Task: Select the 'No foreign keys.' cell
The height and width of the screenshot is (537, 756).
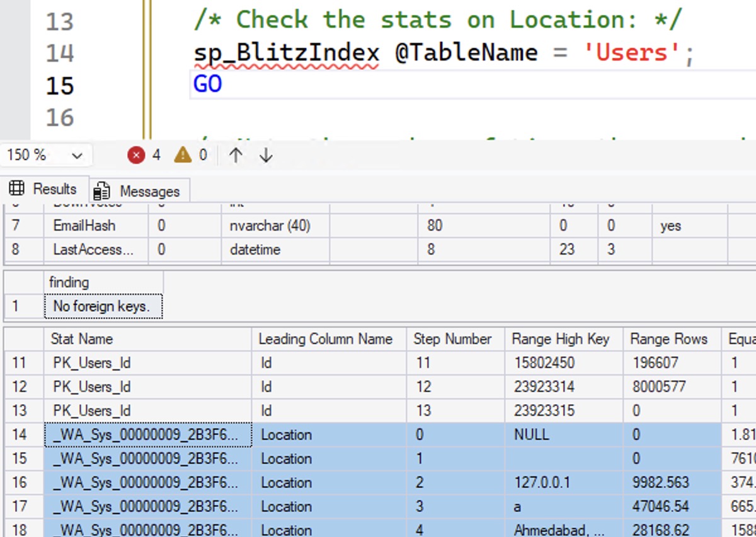Action: (103, 307)
